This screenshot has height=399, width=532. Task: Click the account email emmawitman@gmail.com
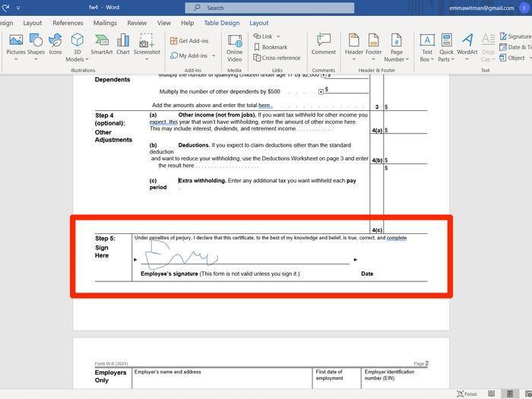click(x=482, y=8)
